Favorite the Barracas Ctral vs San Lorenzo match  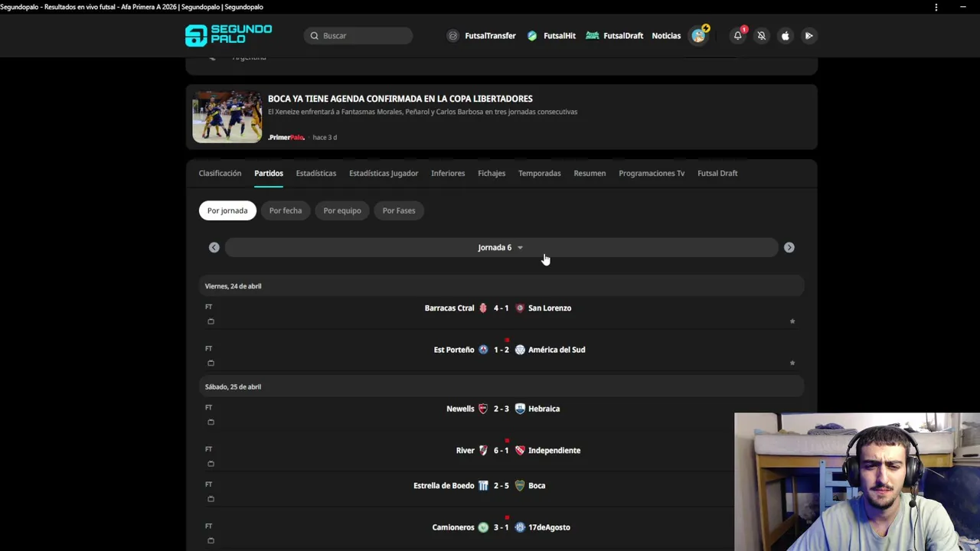click(792, 321)
